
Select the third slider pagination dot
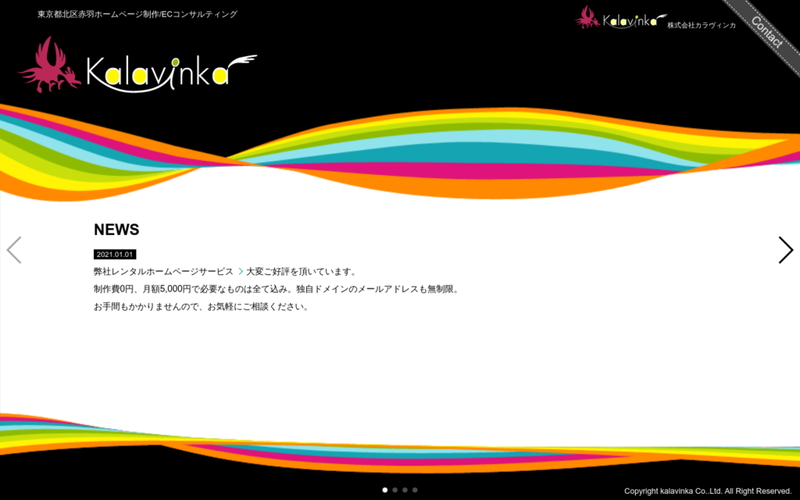pyautogui.click(x=405, y=490)
